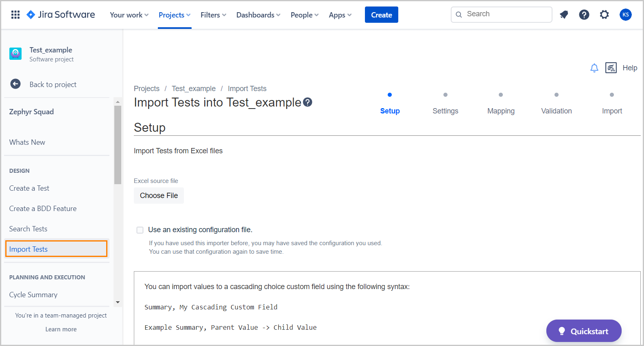Click the Learn more link
644x346 pixels.
pyautogui.click(x=61, y=329)
